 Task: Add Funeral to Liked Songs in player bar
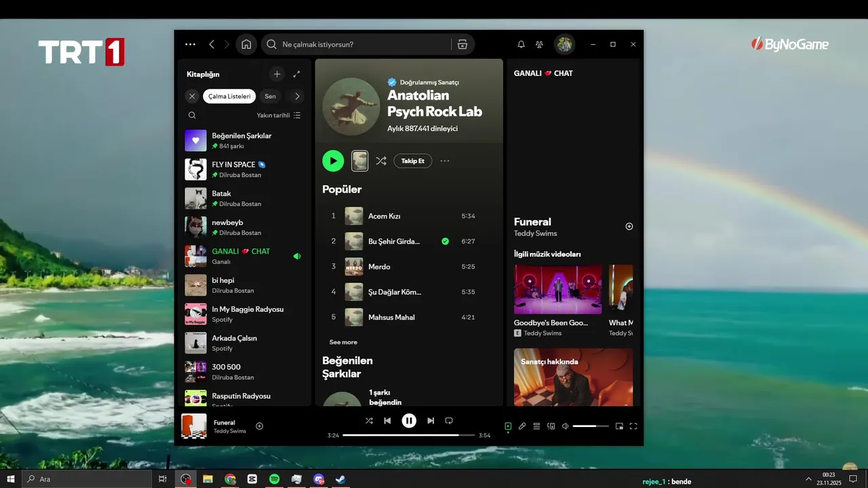[259, 426]
